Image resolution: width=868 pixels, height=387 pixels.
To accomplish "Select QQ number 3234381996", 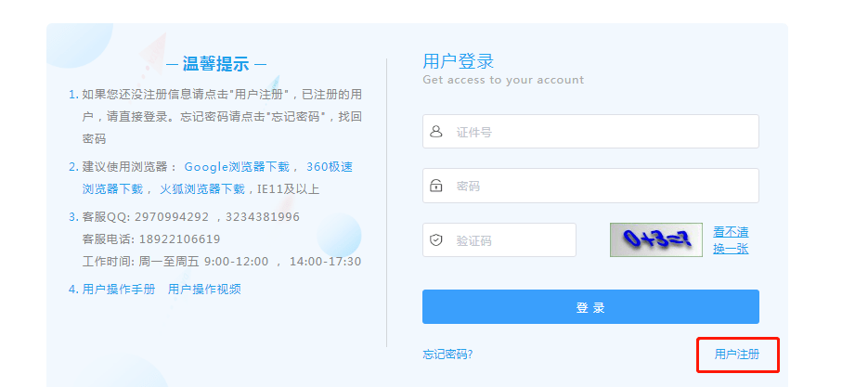I will tap(263, 216).
